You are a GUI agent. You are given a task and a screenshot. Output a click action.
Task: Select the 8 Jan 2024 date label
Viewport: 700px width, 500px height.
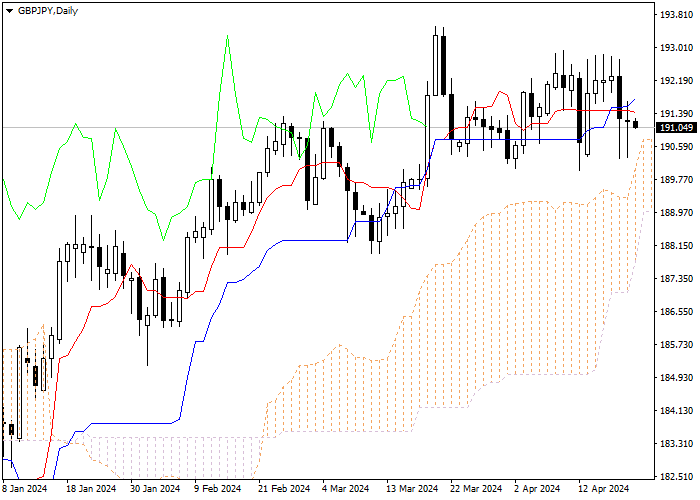coord(25,489)
